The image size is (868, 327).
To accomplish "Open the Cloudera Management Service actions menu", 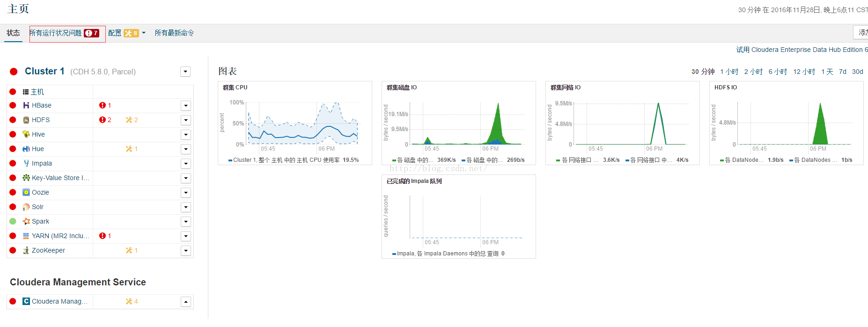I will [x=186, y=302].
